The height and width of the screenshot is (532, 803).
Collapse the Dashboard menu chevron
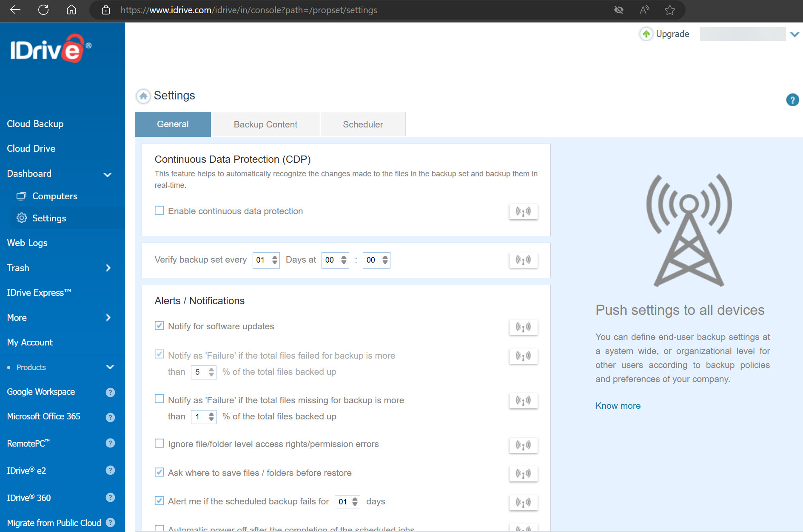[x=108, y=175]
